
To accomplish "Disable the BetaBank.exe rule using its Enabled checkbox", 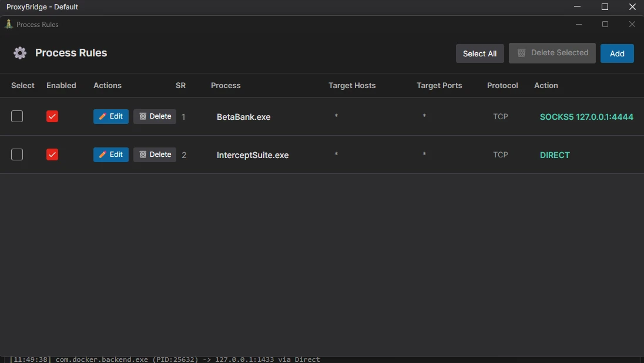I will click(52, 116).
